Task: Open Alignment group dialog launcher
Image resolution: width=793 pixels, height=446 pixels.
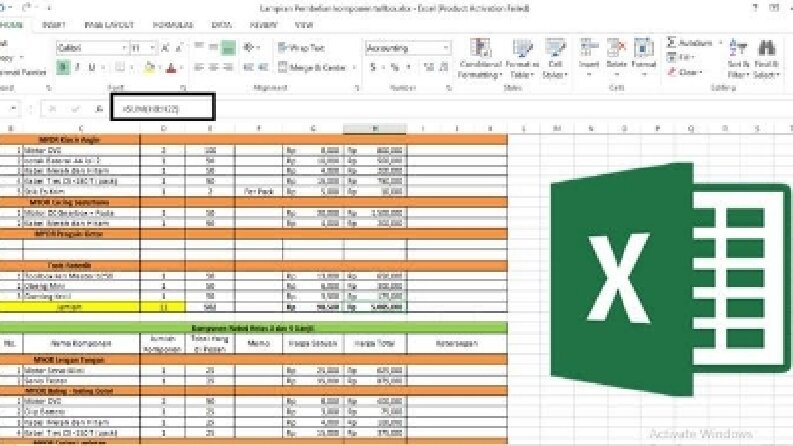Action: 357,88
